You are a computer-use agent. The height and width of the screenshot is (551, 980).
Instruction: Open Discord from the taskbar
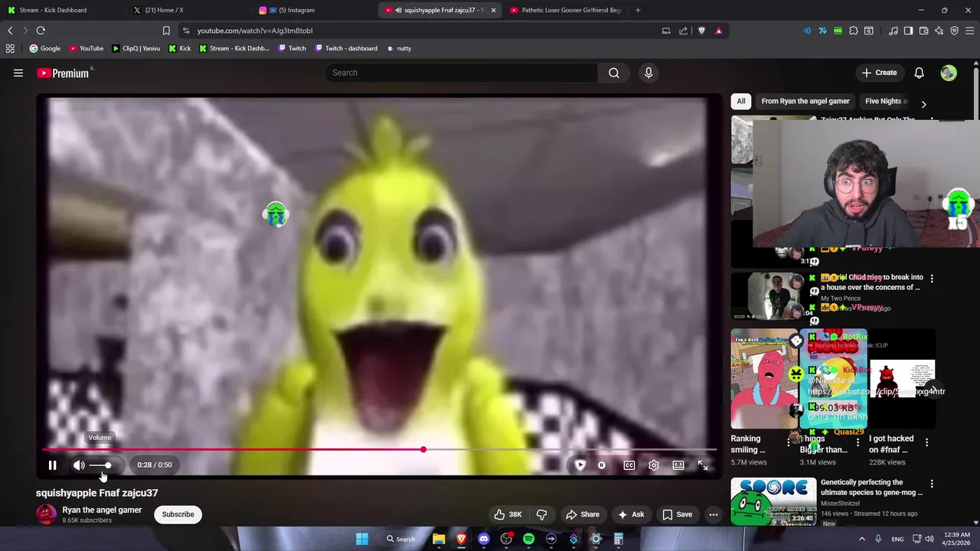click(484, 539)
